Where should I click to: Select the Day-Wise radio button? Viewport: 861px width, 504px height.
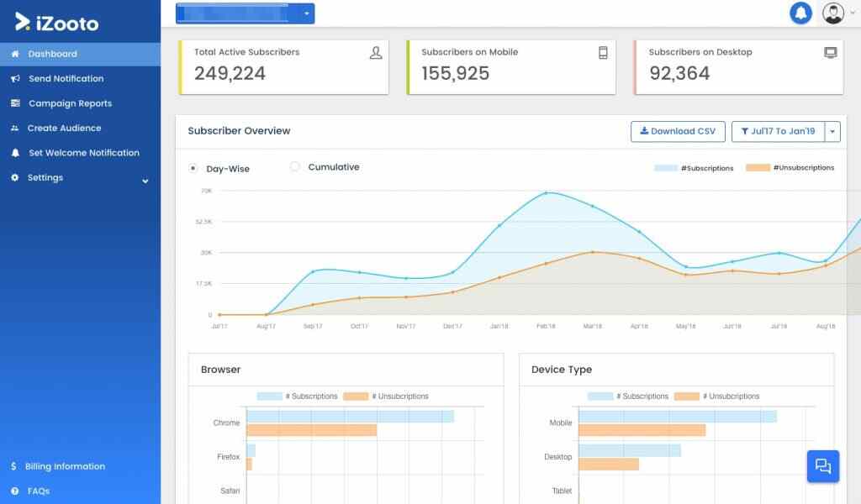(x=194, y=168)
